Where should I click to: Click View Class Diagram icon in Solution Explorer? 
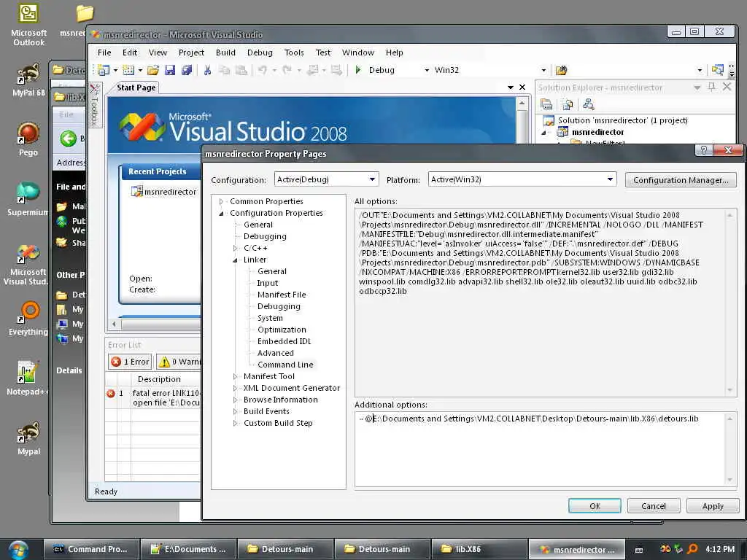tap(589, 104)
